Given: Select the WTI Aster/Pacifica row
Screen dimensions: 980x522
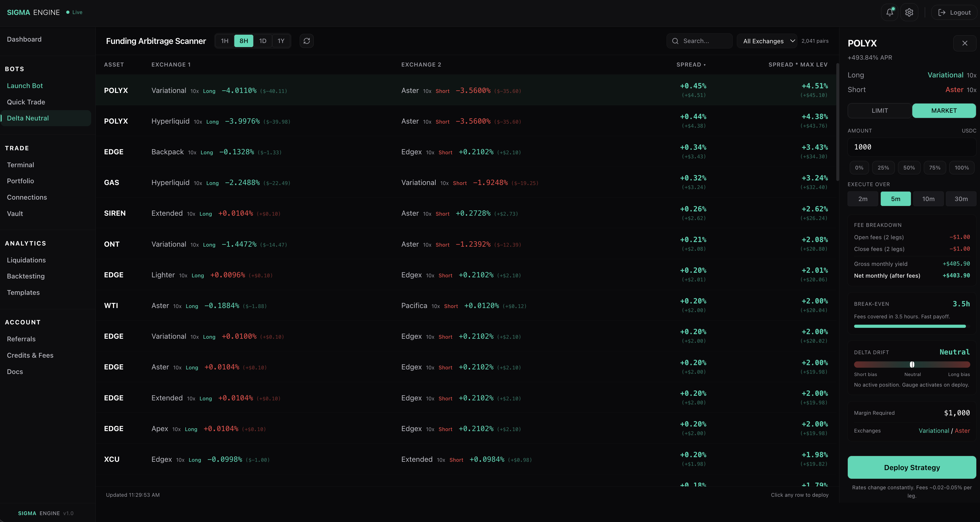Looking at the screenshot, I should pyautogui.click(x=466, y=306).
